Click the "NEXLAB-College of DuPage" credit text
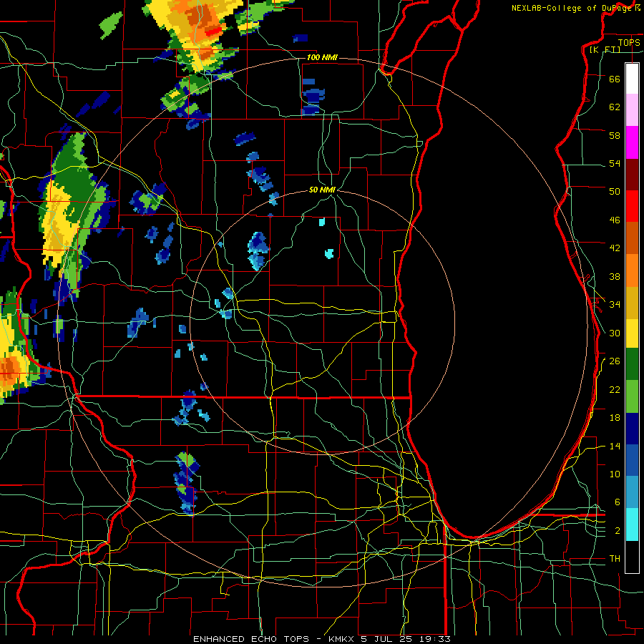The image size is (644, 644). click(572, 8)
